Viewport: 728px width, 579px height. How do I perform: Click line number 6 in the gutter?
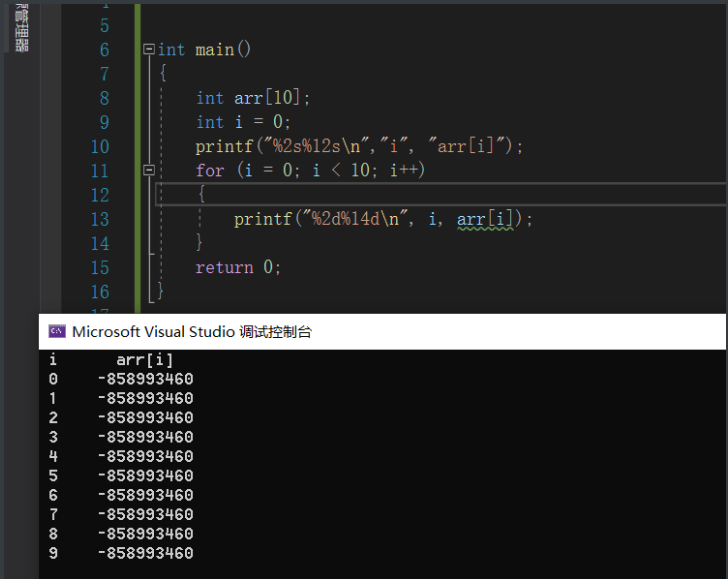click(104, 50)
